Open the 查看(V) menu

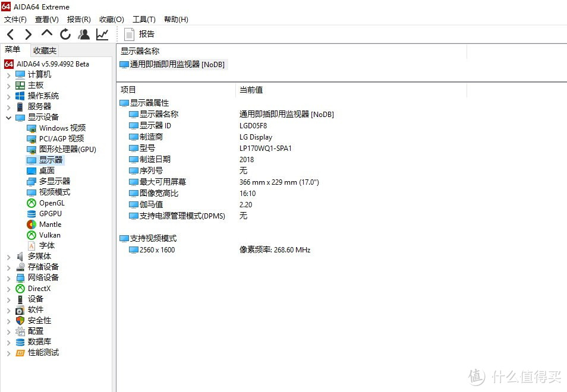click(46, 20)
